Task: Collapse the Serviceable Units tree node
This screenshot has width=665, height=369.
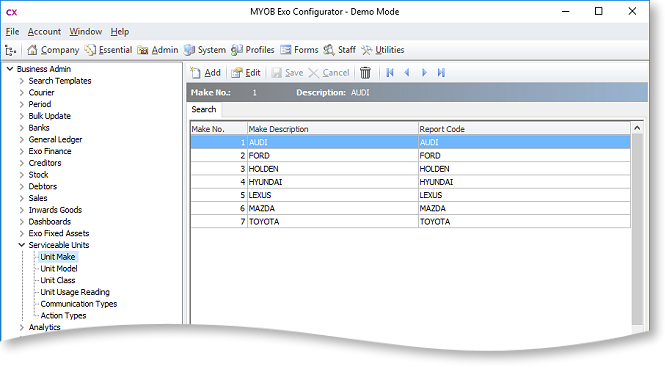Action: [22, 245]
